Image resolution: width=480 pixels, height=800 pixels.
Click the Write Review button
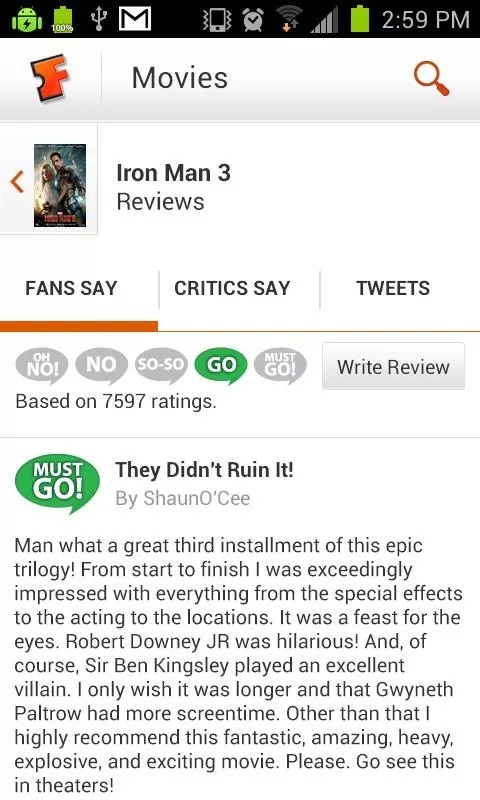pos(393,366)
